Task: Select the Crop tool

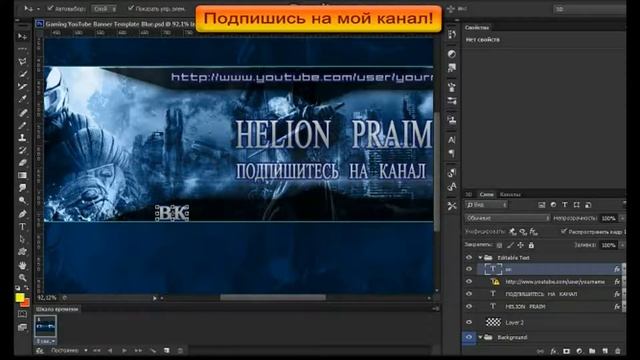Action: point(22,87)
